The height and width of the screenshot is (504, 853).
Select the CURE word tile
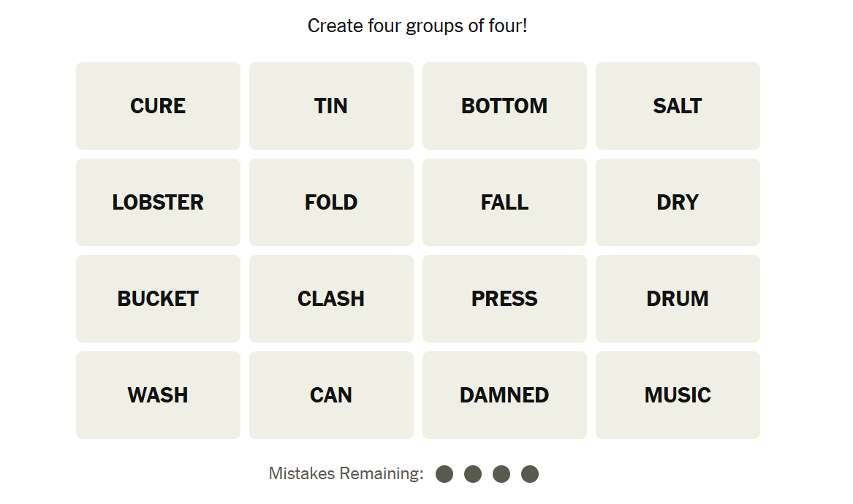click(158, 106)
